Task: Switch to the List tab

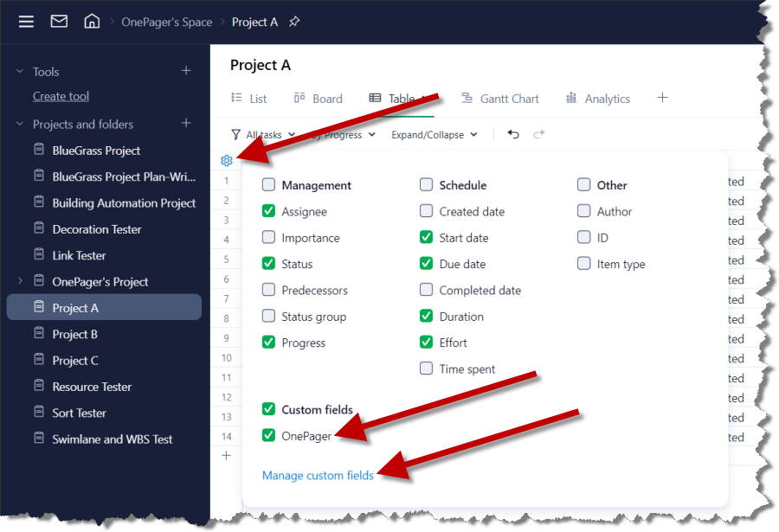Action: tap(249, 99)
